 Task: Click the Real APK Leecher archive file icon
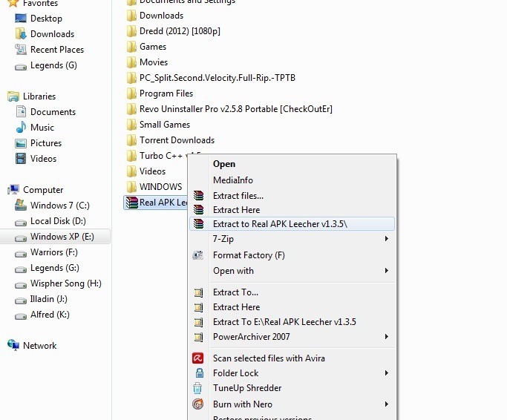pos(131,203)
